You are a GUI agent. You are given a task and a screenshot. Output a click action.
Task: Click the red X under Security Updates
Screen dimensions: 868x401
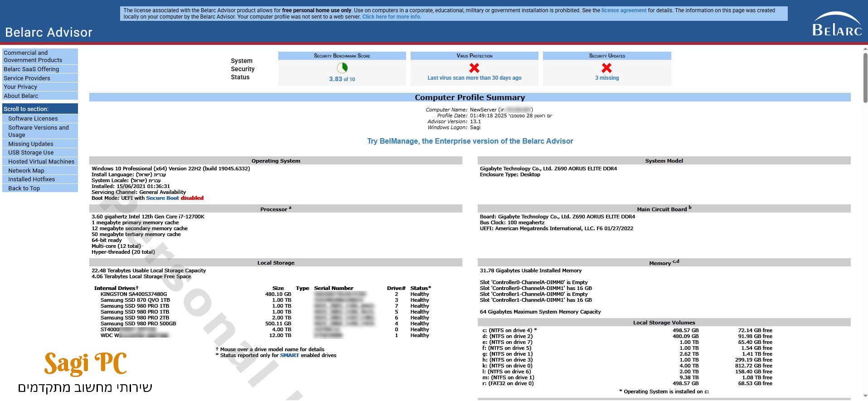pos(606,68)
